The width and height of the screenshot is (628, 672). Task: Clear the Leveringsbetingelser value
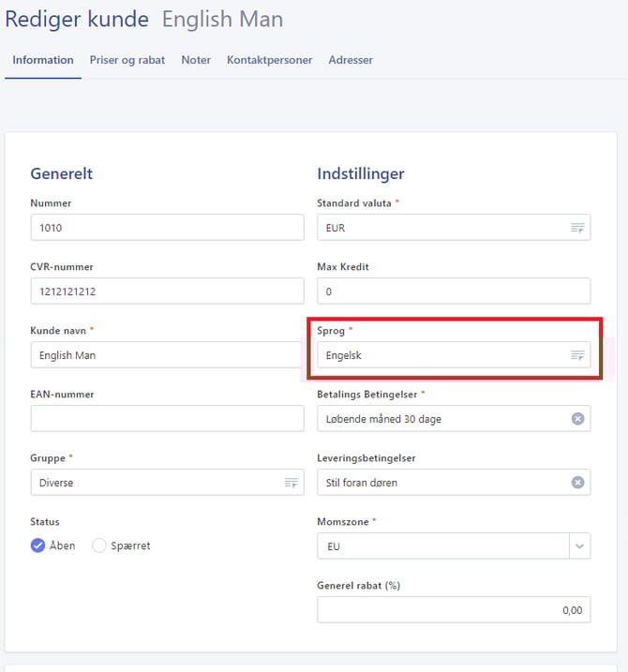click(577, 483)
